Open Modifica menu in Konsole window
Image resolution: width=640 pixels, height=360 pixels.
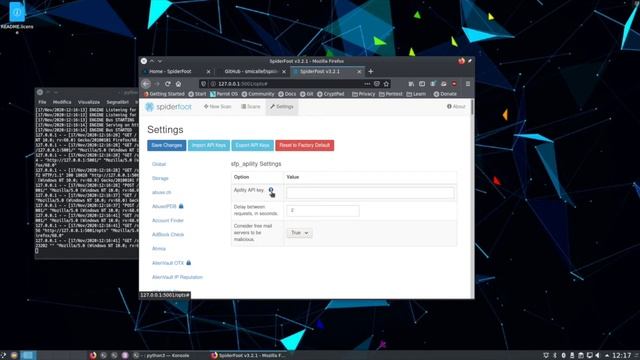62,102
